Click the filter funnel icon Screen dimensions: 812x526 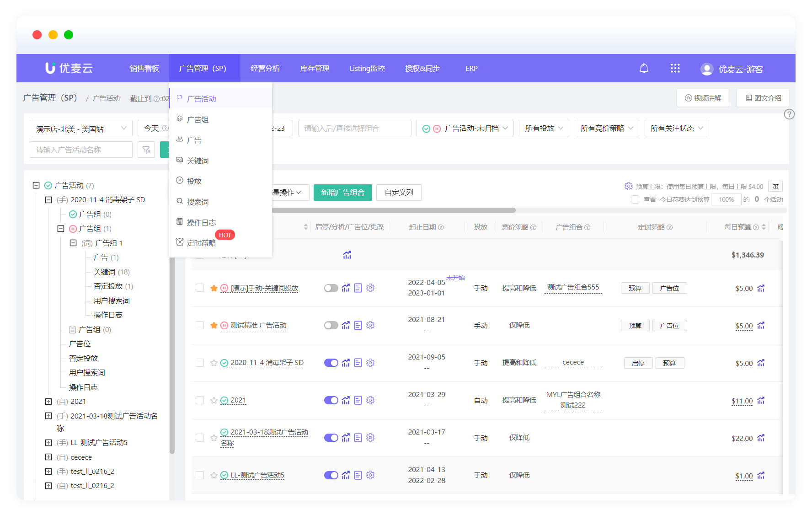pos(146,150)
